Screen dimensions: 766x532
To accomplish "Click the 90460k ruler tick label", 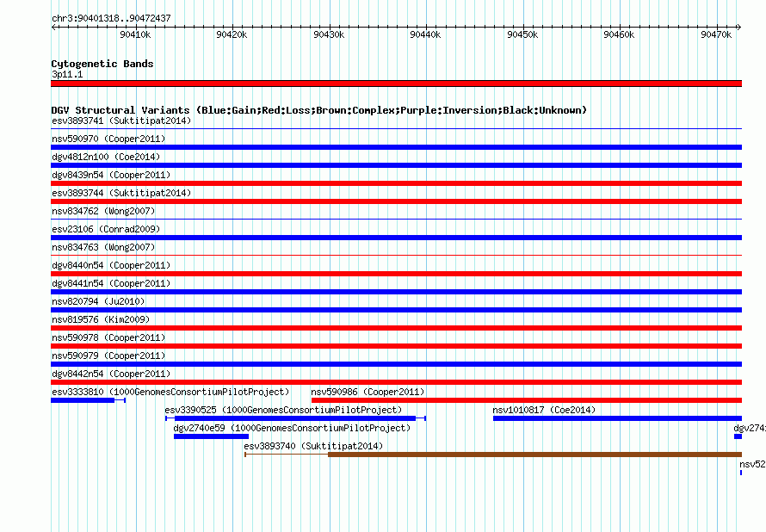I will click(619, 34).
